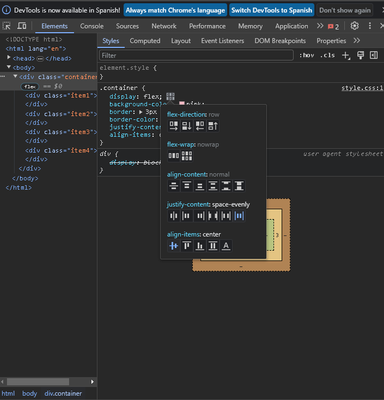Image resolution: width=384 pixels, height=400 pixels.
Task: Set align-items to flex-start
Action: click(x=187, y=246)
